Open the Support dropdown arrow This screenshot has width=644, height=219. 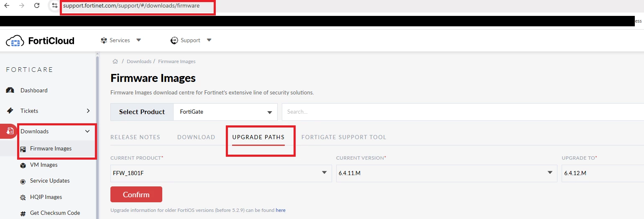click(209, 41)
